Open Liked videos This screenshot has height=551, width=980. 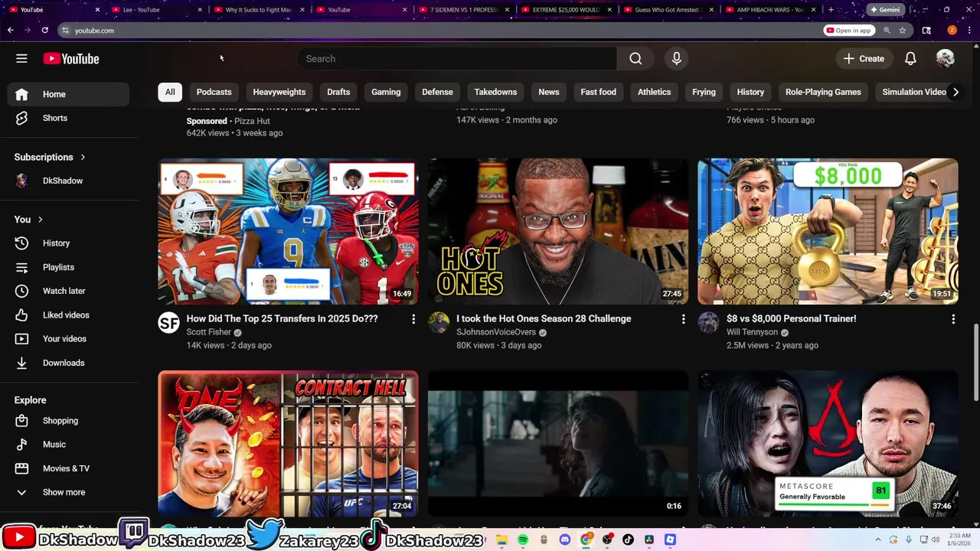click(69, 315)
